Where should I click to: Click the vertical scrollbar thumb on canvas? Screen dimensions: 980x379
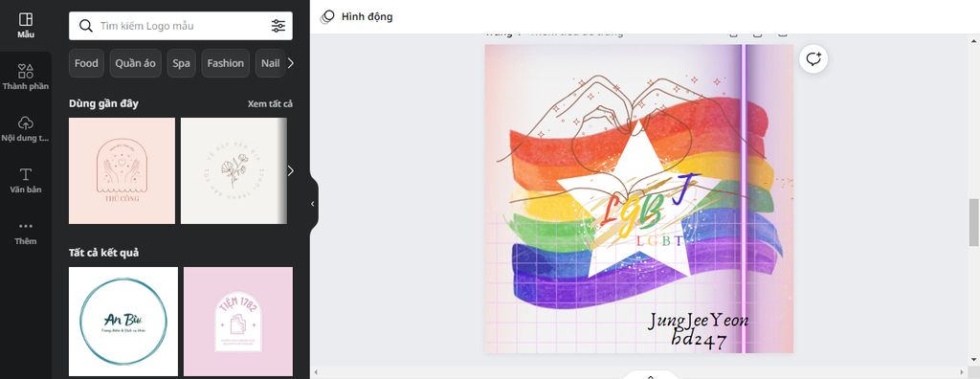pyautogui.click(x=973, y=223)
